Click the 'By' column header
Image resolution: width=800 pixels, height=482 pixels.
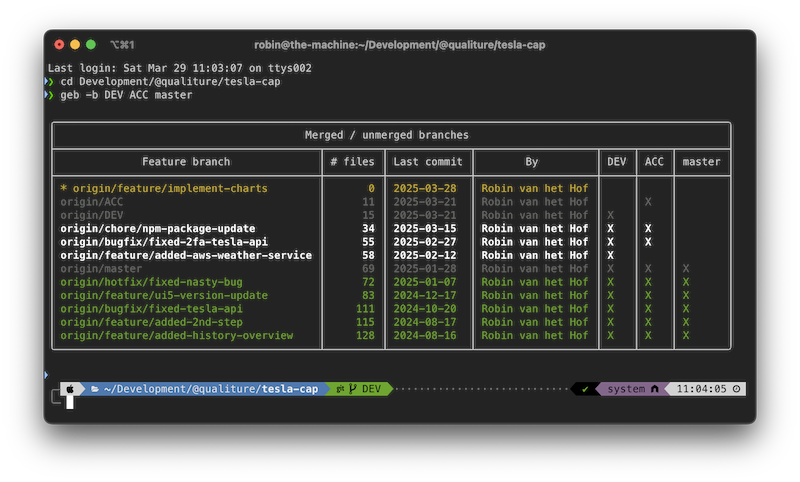pyautogui.click(x=532, y=162)
